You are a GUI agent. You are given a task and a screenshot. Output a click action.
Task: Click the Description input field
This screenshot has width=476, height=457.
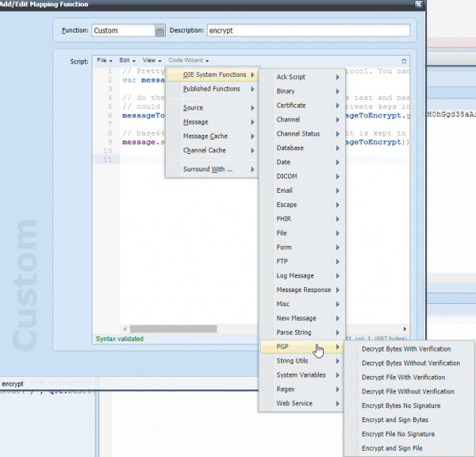click(309, 30)
